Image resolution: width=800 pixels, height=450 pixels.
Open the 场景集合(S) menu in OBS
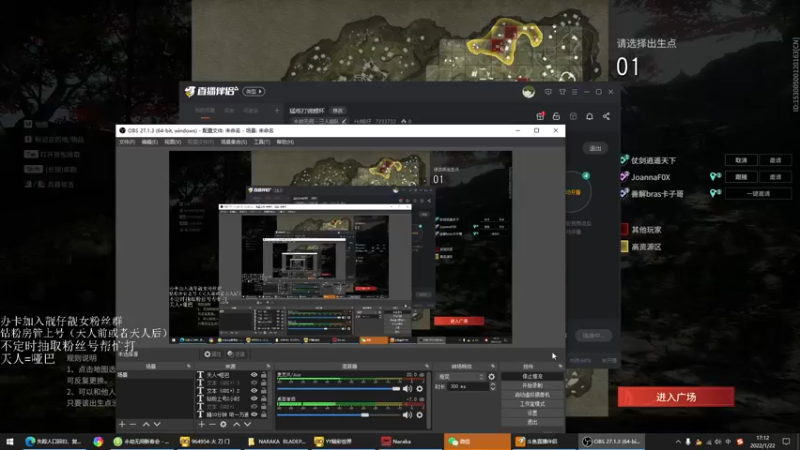click(234, 142)
